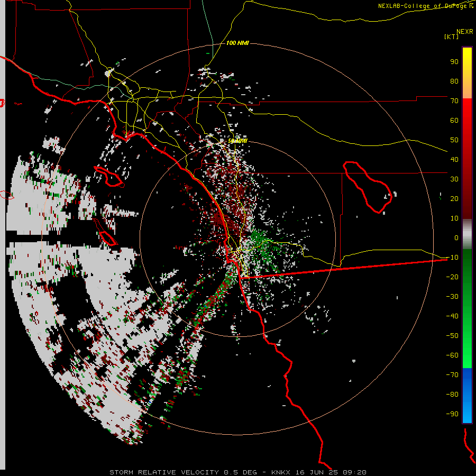Click the 70 value on velocity scale

click(x=454, y=101)
